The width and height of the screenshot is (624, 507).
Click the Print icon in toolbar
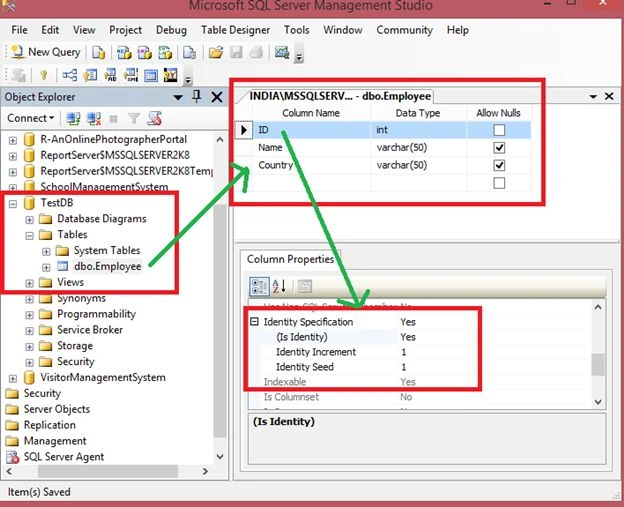256,53
